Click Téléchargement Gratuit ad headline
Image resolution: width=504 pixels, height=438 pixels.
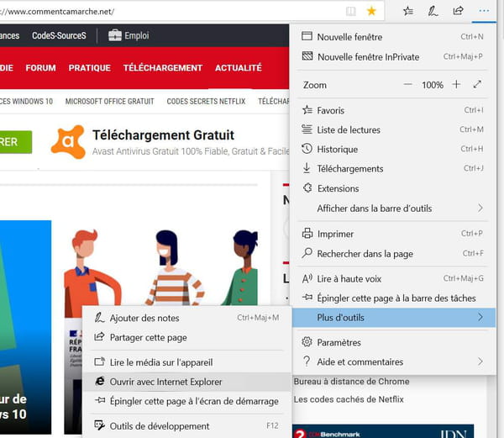pyautogui.click(x=164, y=135)
